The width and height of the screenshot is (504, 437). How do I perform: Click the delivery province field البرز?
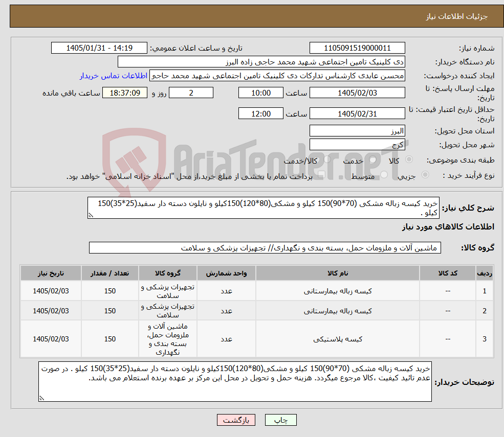pyautogui.click(x=357, y=131)
